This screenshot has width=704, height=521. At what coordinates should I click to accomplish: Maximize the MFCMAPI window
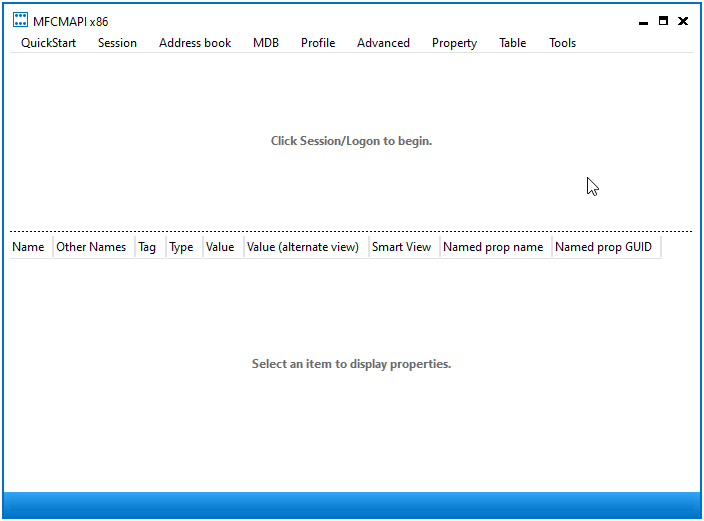click(663, 21)
